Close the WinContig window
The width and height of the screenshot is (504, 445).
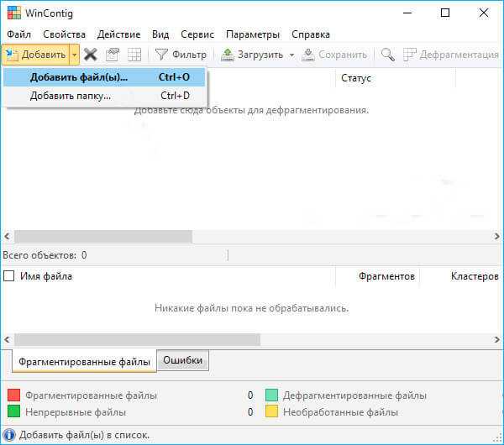tap(484, 13)
